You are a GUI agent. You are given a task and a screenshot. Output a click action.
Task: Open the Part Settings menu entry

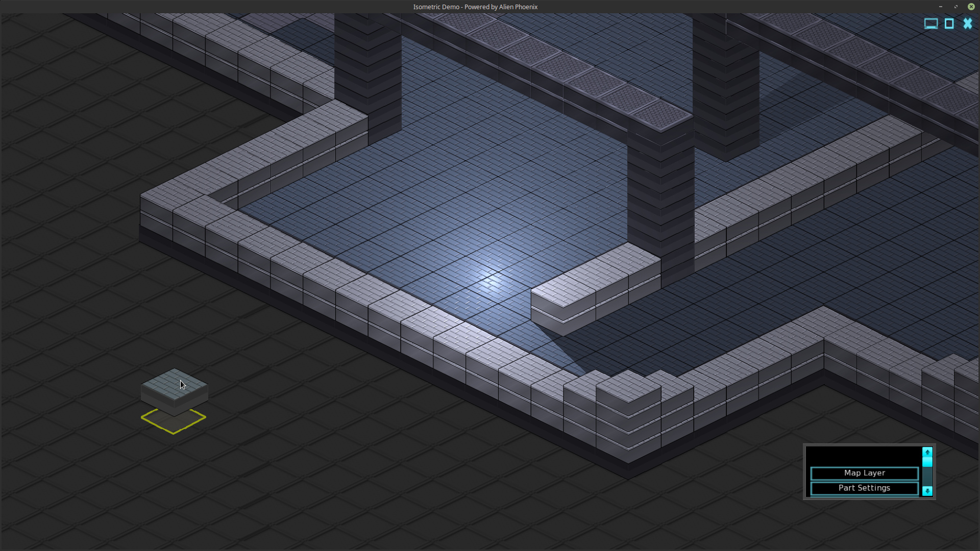pos(864,488)
